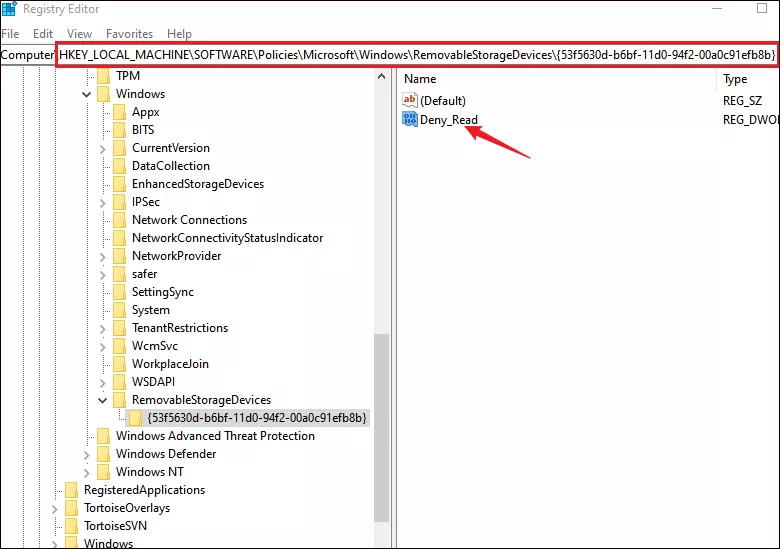Click the Registry Editor app icon in title bar
Image resolution: width=780 pixels, height=549 pixels.
tap(9, 9)
